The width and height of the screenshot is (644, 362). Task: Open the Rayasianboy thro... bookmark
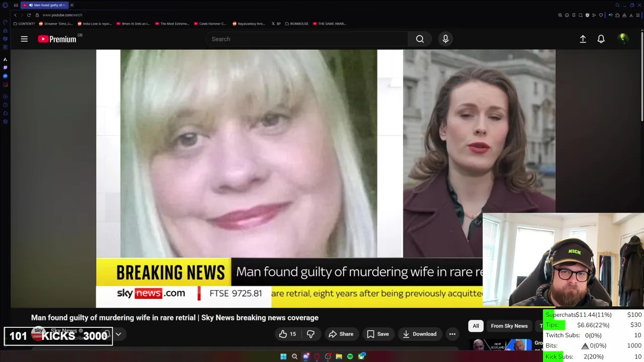tap(249, 24)
